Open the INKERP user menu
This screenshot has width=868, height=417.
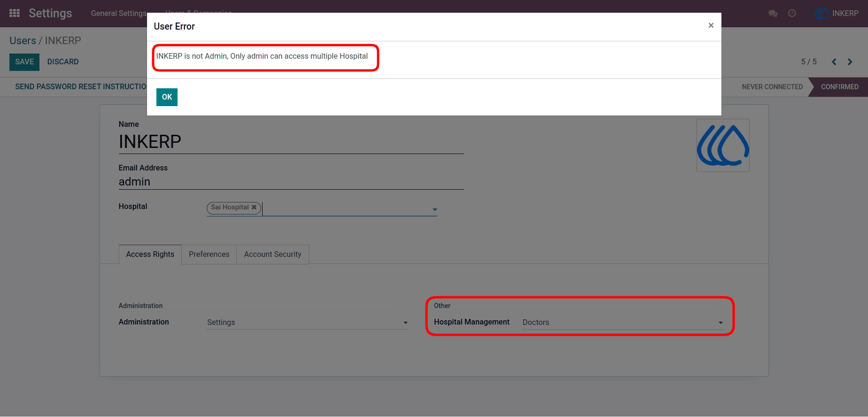click(x=837, y=13)
